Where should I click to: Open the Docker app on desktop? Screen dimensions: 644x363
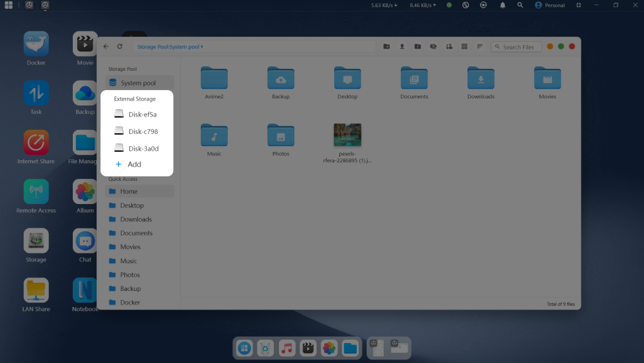pyautogui.click(x=36, y=44)
